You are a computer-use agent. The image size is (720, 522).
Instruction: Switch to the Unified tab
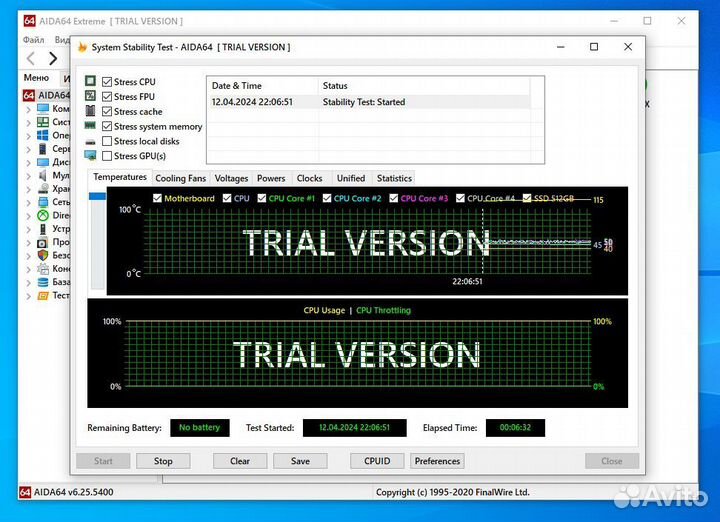(x=351, y=179)
